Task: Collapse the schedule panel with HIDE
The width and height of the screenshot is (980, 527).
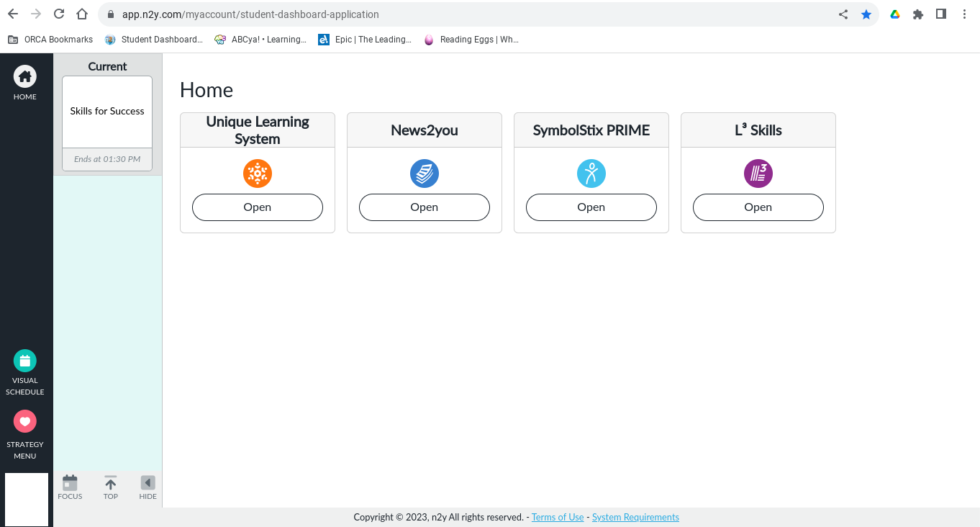Action: [148, 482]
